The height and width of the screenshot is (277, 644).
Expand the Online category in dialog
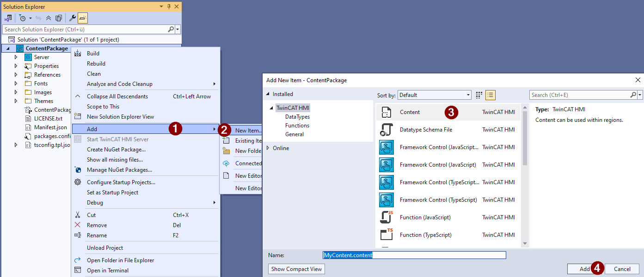click(268, 148)
